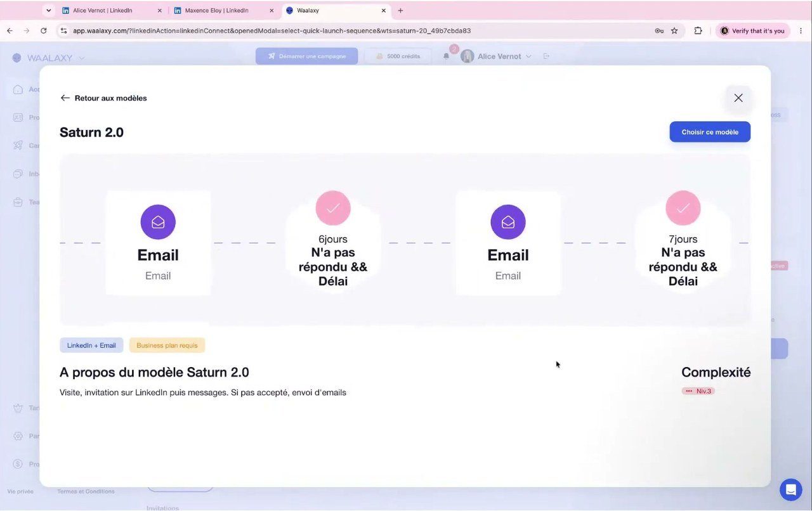Close the Saturn 2.0 modal with X
Viewport: 812px width, 511px height.
click(x=738, y=98)
